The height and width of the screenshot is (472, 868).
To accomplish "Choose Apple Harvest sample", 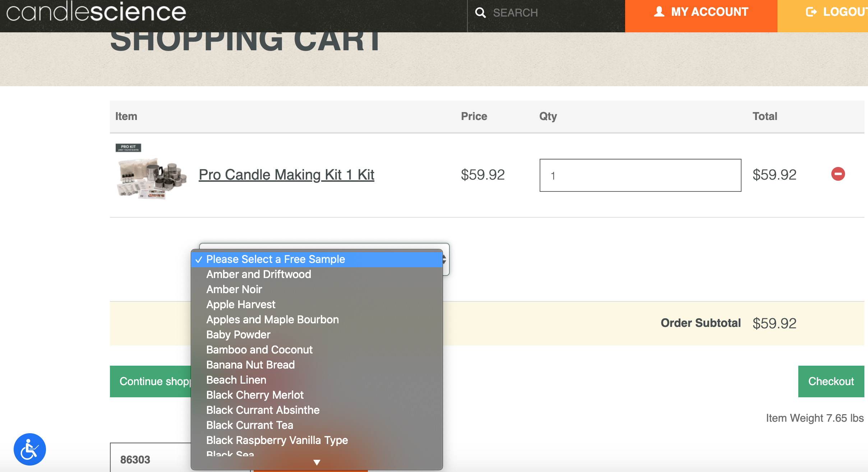I will click(x=317, y=305).
